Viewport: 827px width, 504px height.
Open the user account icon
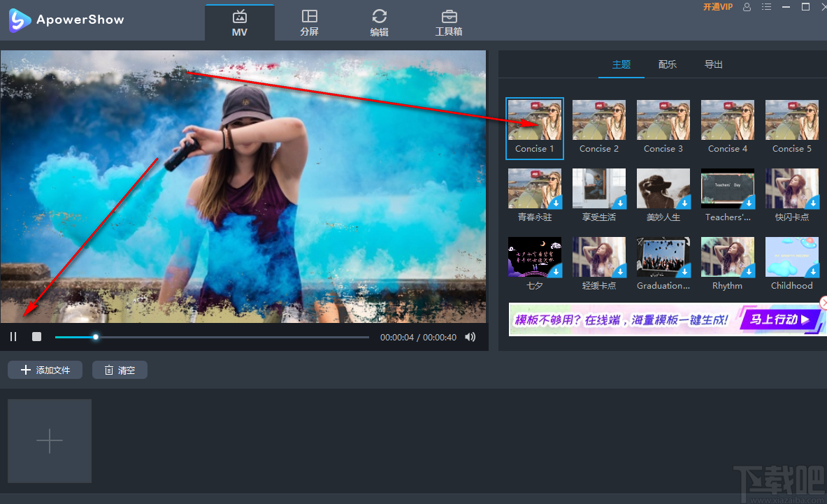tap(747, 7)
